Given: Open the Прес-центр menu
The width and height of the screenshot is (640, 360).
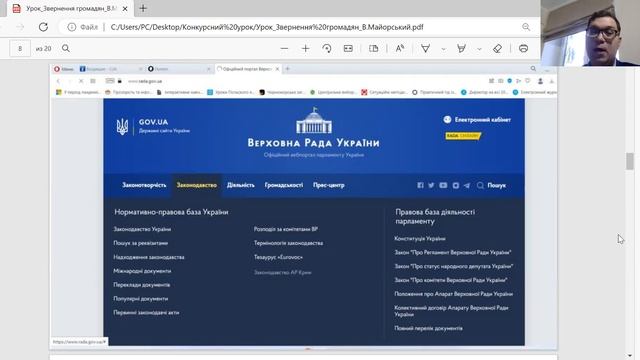Looking at the screenshot, I should 329,185.
